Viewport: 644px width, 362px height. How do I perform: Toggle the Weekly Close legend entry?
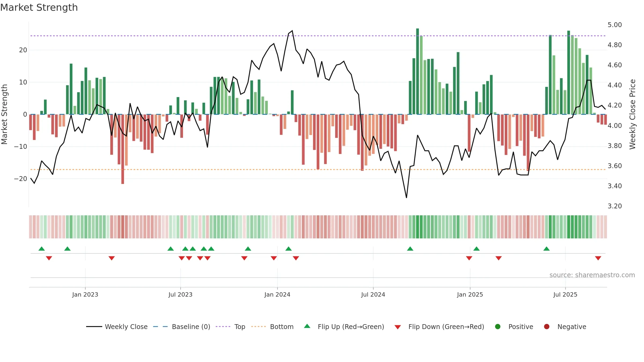tap(117, 327)
